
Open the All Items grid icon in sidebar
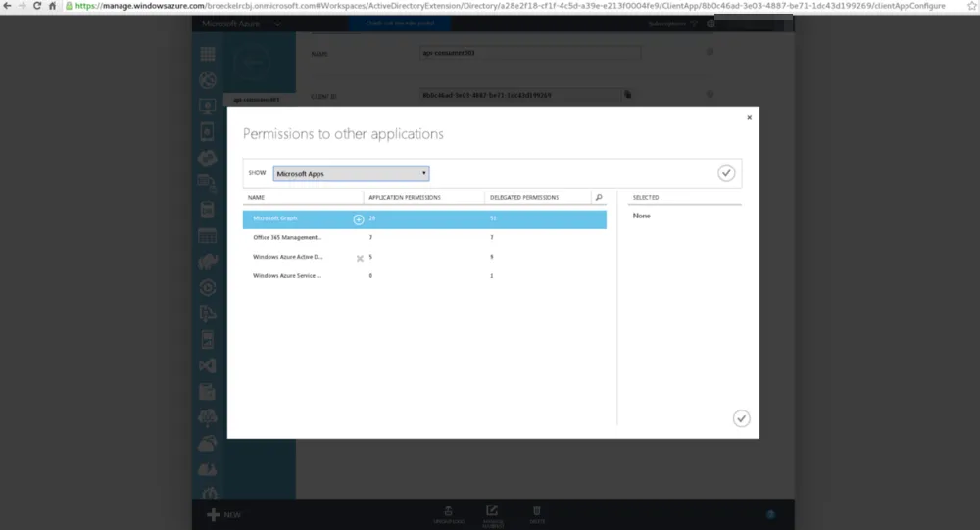click(208, 54)
